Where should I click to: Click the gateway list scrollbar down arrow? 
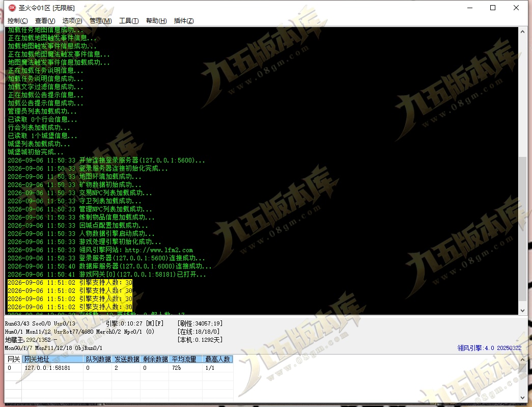[x=522, y=398]
